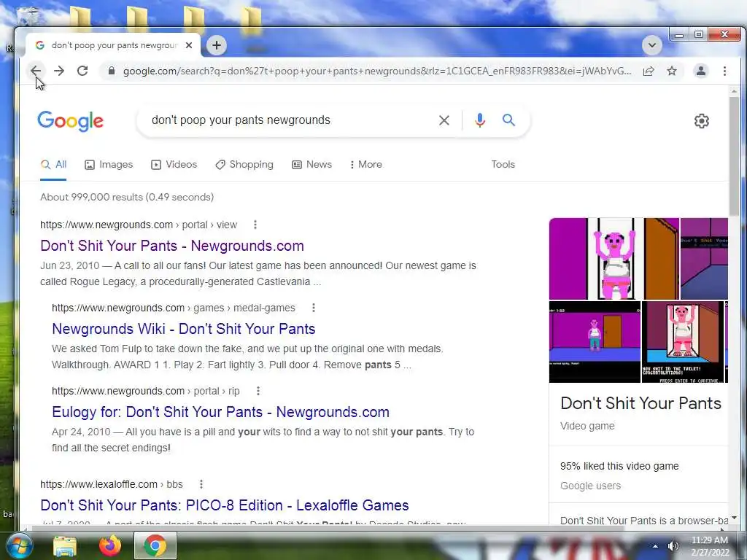Go back using the browser back arrow
This screenshot has width=747, height=560.
coord(36,71)
